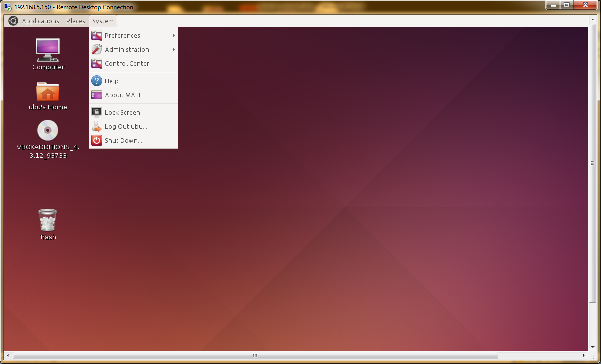The width and height of the screenshot is (601, 364).
Task: Close the System menu in panel
Action: click(103, 21)
